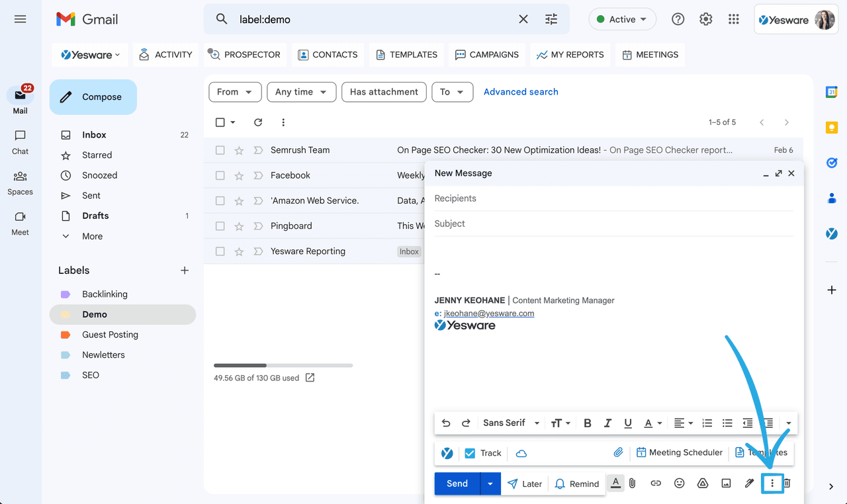The height and width of the screenshot is (504, 847).
Task: Insert files using Google Drive icon
Action: point(703,483)
